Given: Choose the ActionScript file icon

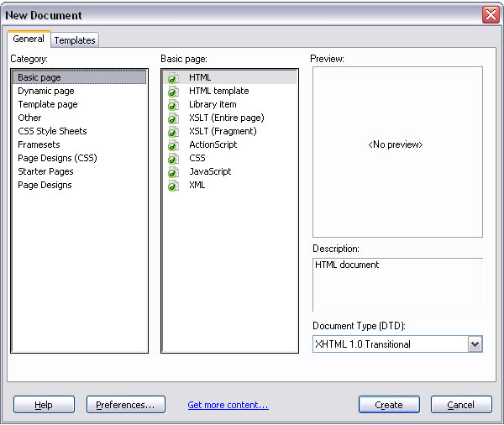Looking at the screenshot, I should point(173,145).
